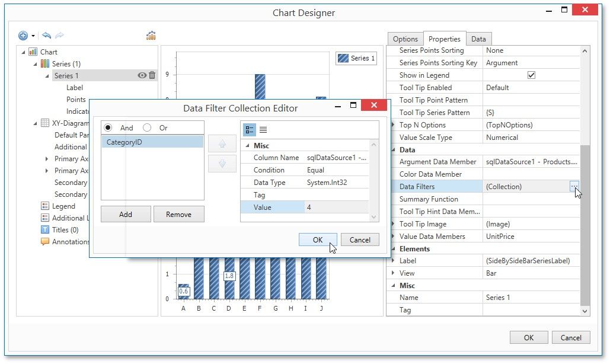Delete Series 1 using trash icon
This screenshot has height=364, width=610.
coord(152,75)
